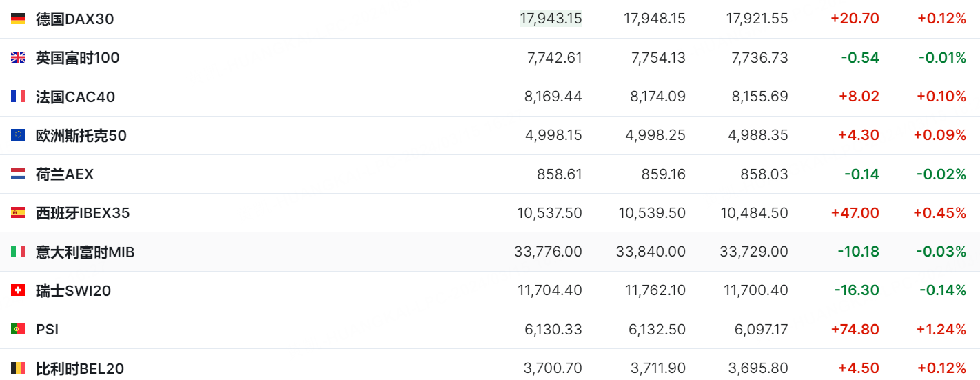
Task: Open the 法国CAC40 index page
Action: 75,97
